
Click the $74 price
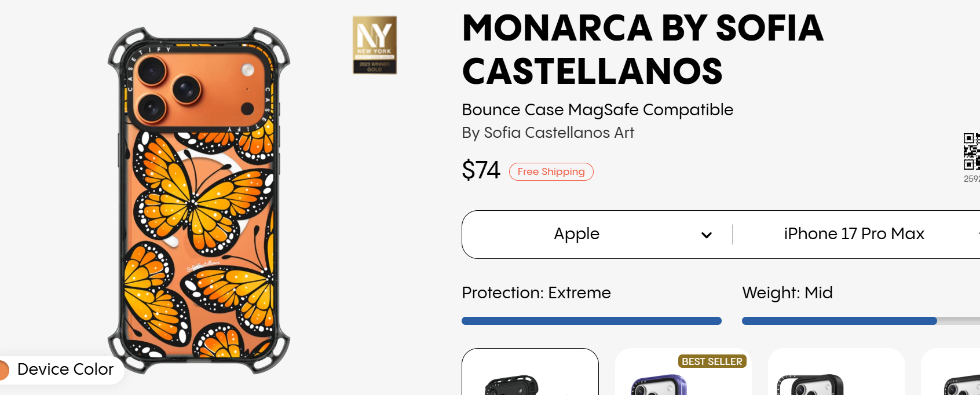pyautogui.click(x=481, y=171)
